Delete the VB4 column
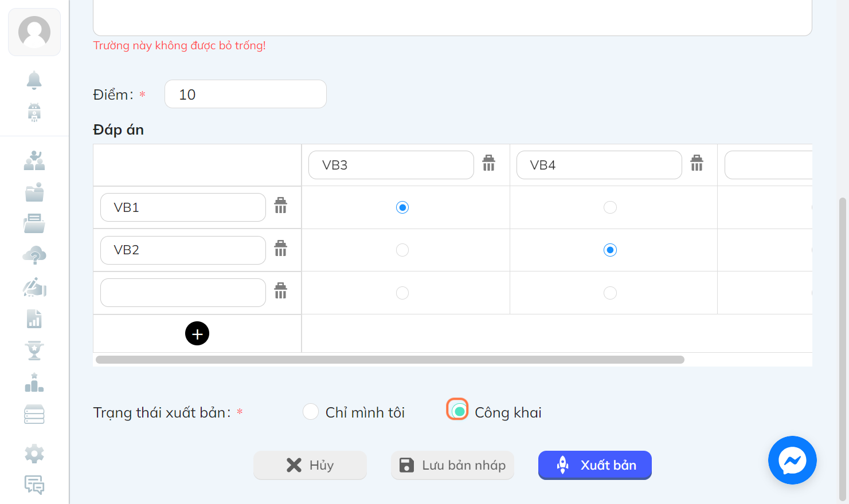Viewport: 849px width, 504px height. click(697, 163)
